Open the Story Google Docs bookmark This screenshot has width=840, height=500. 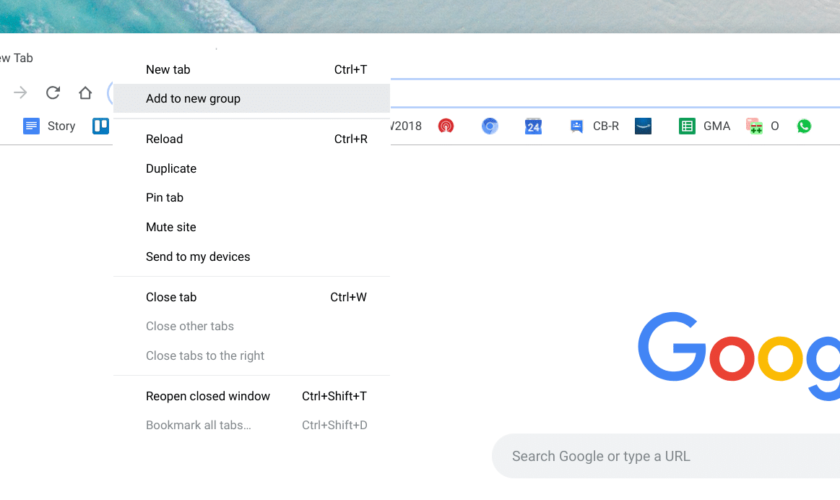tap(49, 126)
